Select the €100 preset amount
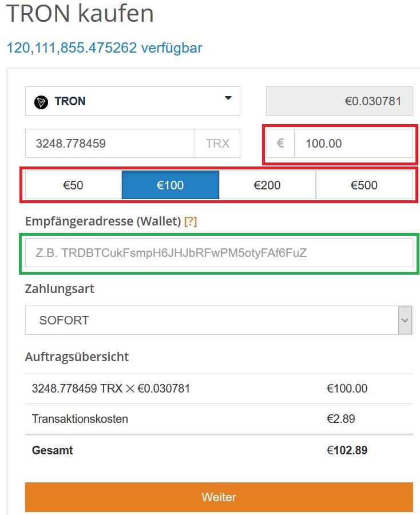420x515 pixels. tap(171, 184)
